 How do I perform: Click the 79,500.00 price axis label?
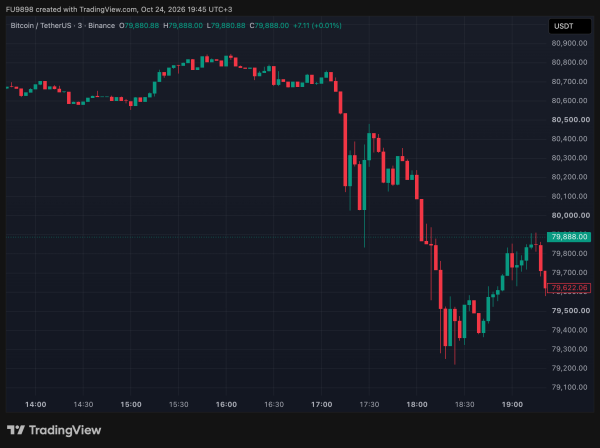click(570, 311)
